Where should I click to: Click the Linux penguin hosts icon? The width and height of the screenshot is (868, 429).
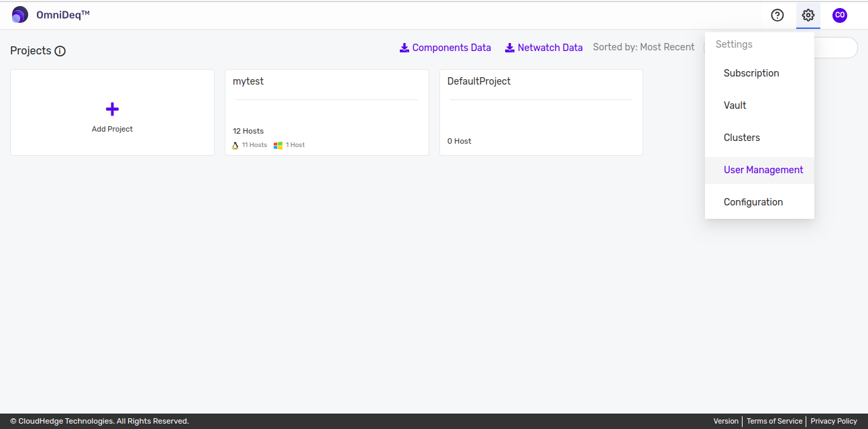(235, 145)
